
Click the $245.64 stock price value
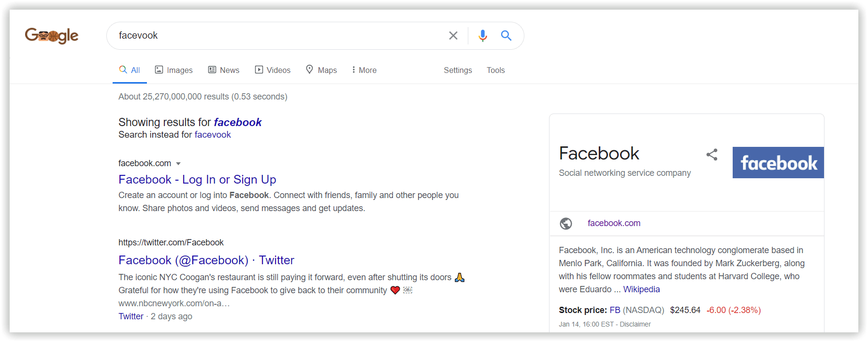tap(685, 310)
